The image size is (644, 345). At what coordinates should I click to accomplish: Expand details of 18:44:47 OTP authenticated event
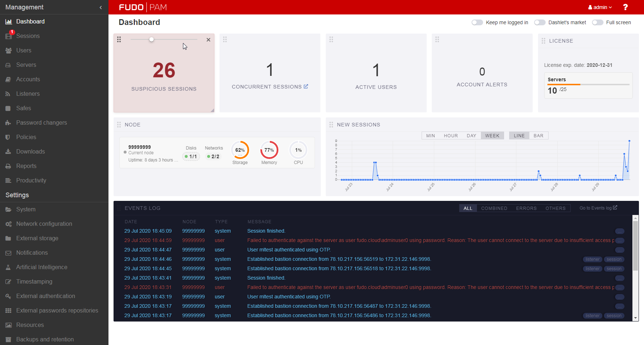[x=620, y=250]
